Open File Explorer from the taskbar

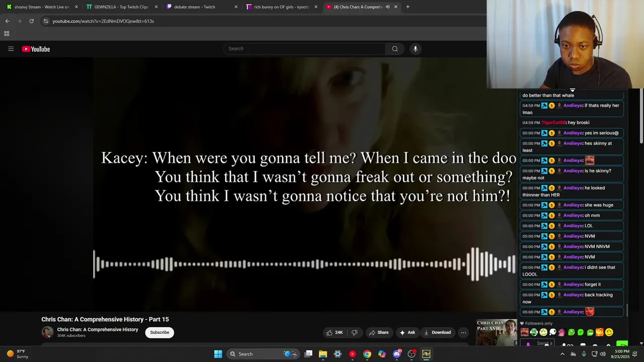323,354
